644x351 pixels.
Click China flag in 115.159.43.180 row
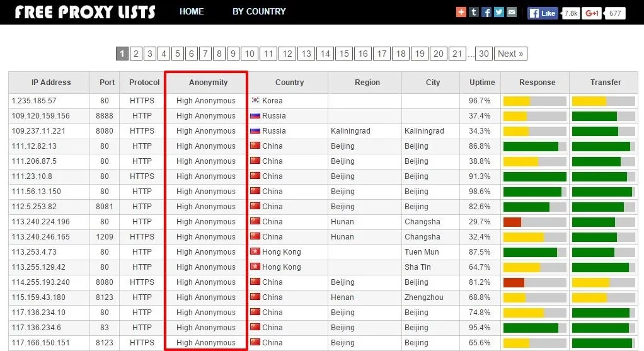255,297
